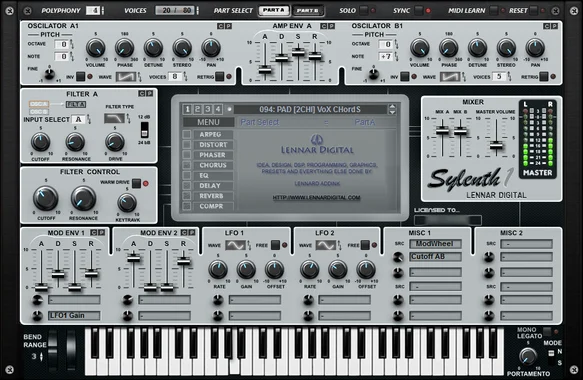Image resolution: width=583 pixels, height=380 pixels.
Task: Toggle the SYNC button
Action: tap(419, 10)
